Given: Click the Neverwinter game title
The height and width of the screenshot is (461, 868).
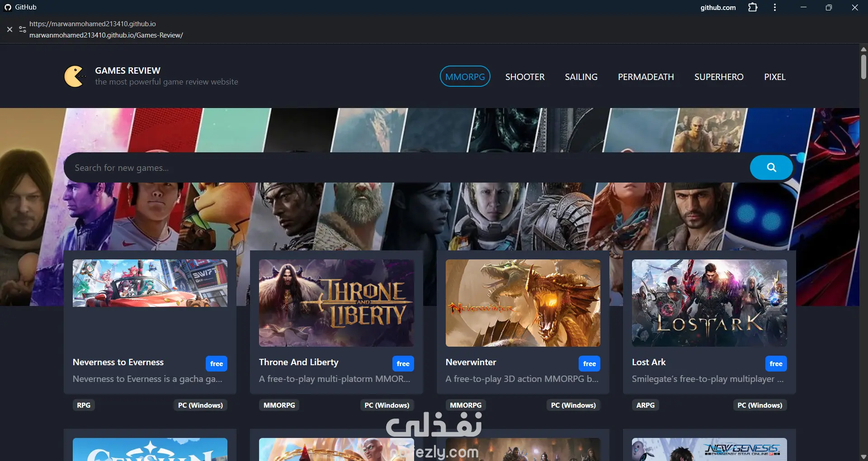Looking at the screenshot, I should pyautogui.click(x=471, y=362).
